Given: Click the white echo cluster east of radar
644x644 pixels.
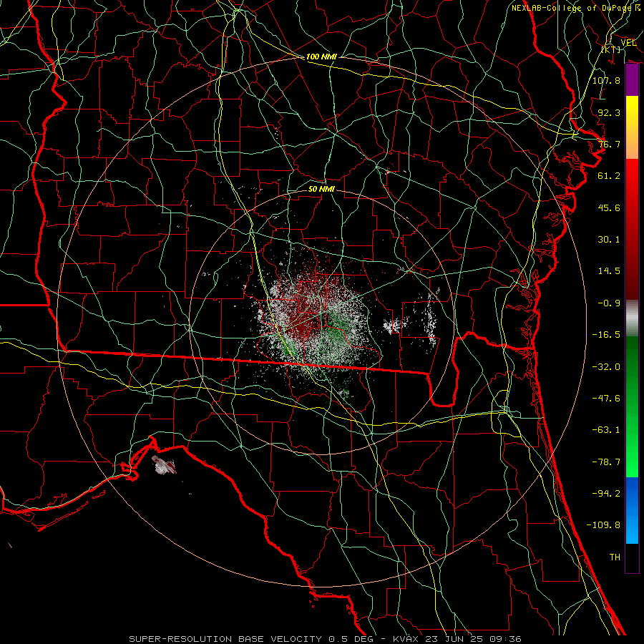Looking at the screenshot, I should coord(393,326).
